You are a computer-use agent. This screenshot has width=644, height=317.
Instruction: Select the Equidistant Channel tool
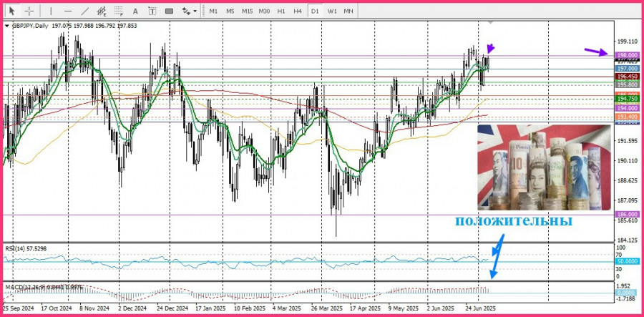point(102,11)
